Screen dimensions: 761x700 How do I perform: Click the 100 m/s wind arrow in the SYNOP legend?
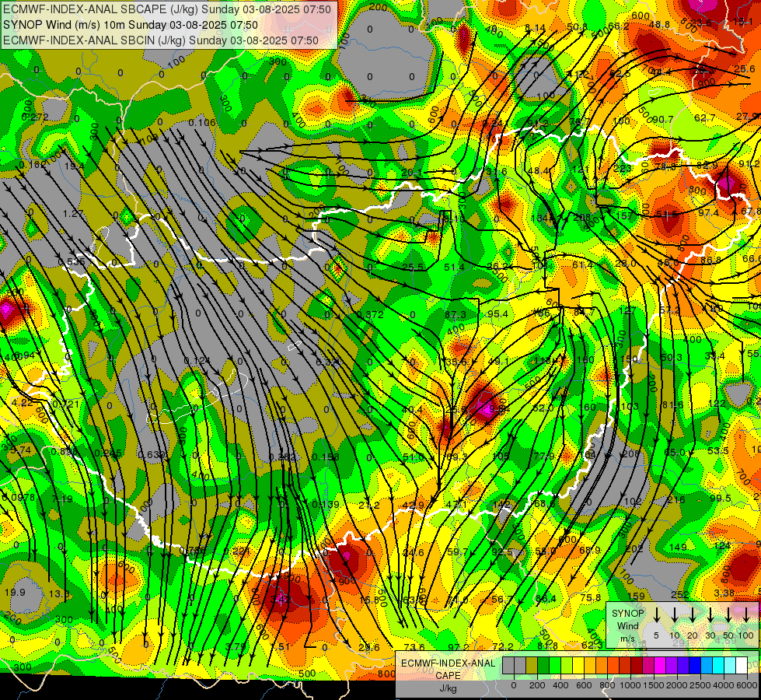(746, 615)
